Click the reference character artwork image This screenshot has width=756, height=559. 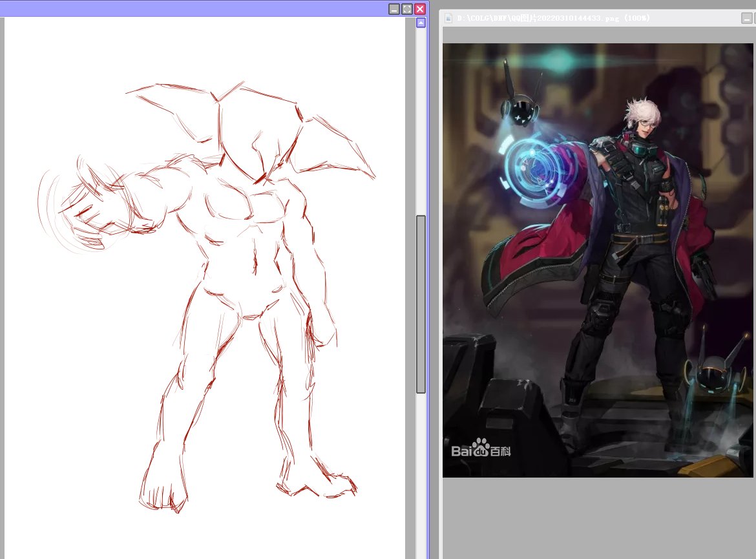click(598, 260)
